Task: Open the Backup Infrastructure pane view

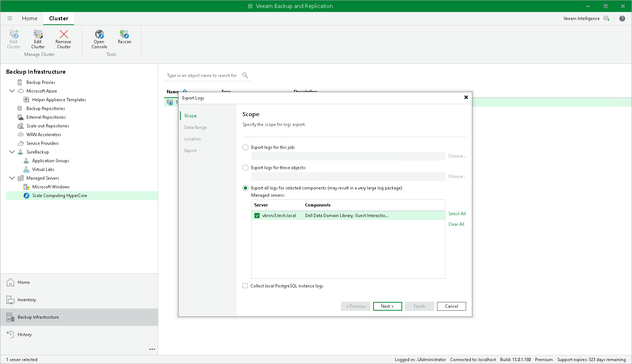Action: [x=79, y=317]
